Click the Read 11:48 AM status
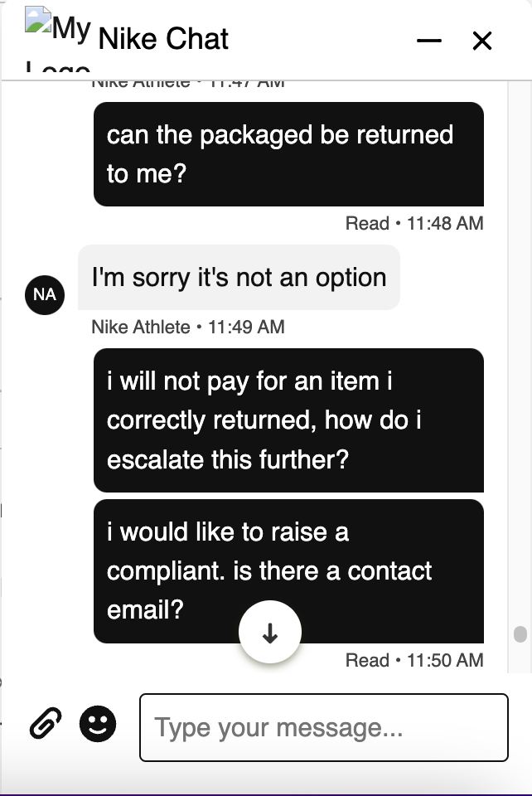Screen dimensions: 532x796 pos(414,223)
